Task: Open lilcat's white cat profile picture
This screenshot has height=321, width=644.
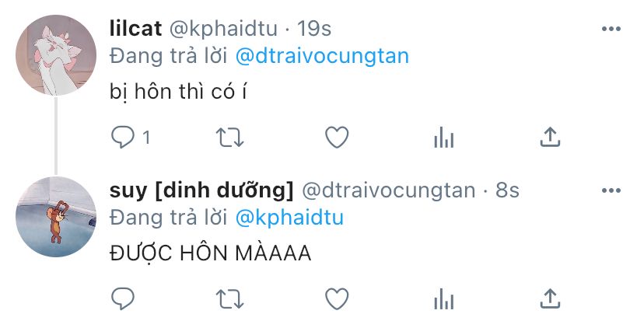Action: coord(56,55)
